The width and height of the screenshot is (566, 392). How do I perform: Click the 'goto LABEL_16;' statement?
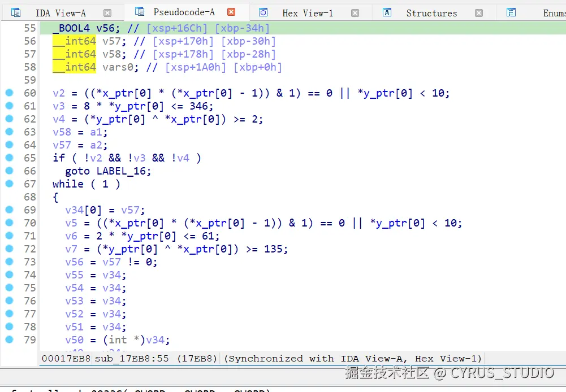pos(108,171)
